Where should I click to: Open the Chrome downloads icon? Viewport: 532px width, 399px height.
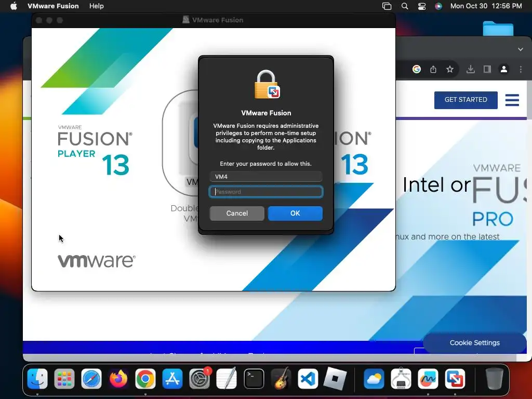click(x=471, y=69)
